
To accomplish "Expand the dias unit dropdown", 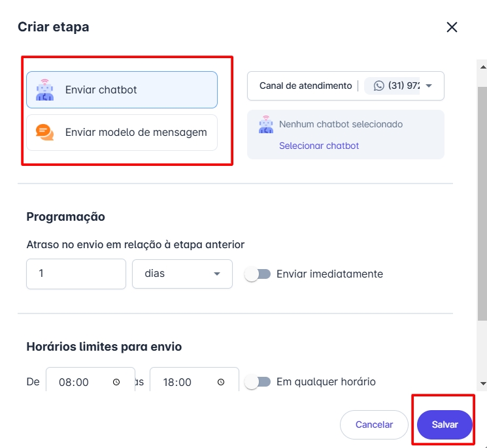I will tap(217, 274).
